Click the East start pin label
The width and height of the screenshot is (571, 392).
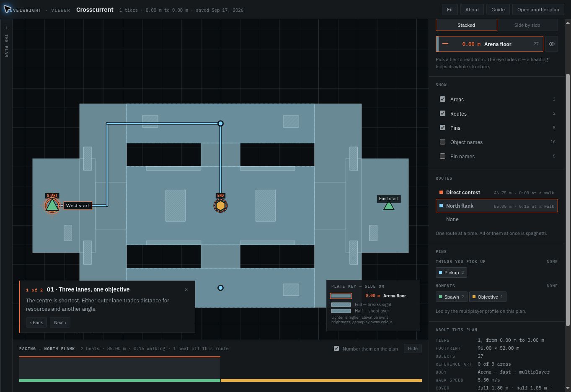tap(389, 199)
